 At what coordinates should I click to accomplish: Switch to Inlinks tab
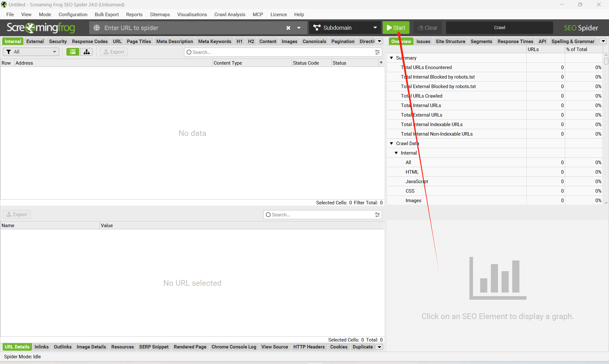pyautogui.click(x=42, y=347)
